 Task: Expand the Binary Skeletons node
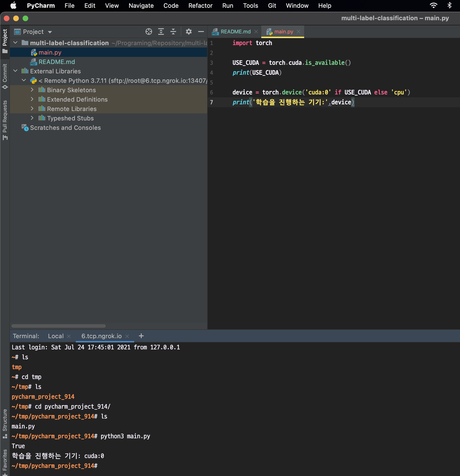coord(32,90)
